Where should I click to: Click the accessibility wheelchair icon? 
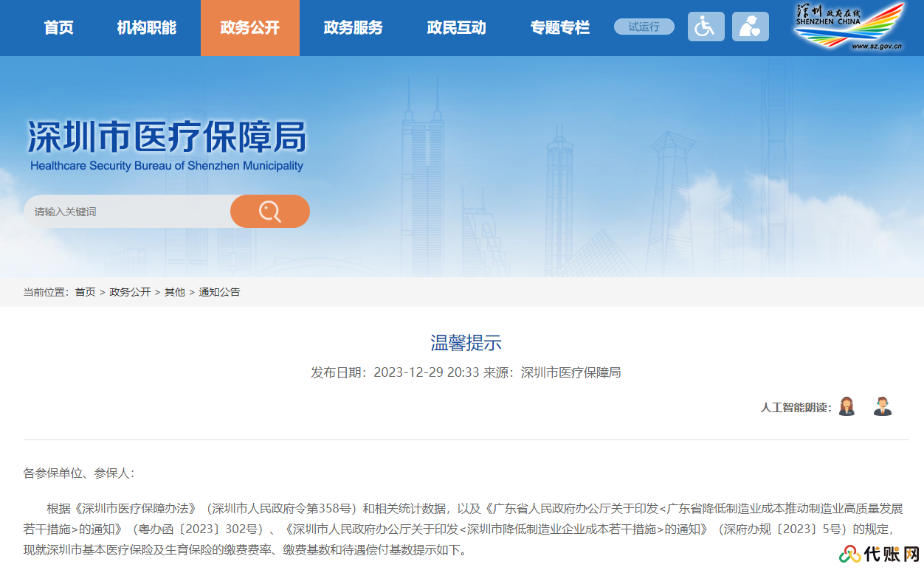pyautogui.click(x=706, y=27)
